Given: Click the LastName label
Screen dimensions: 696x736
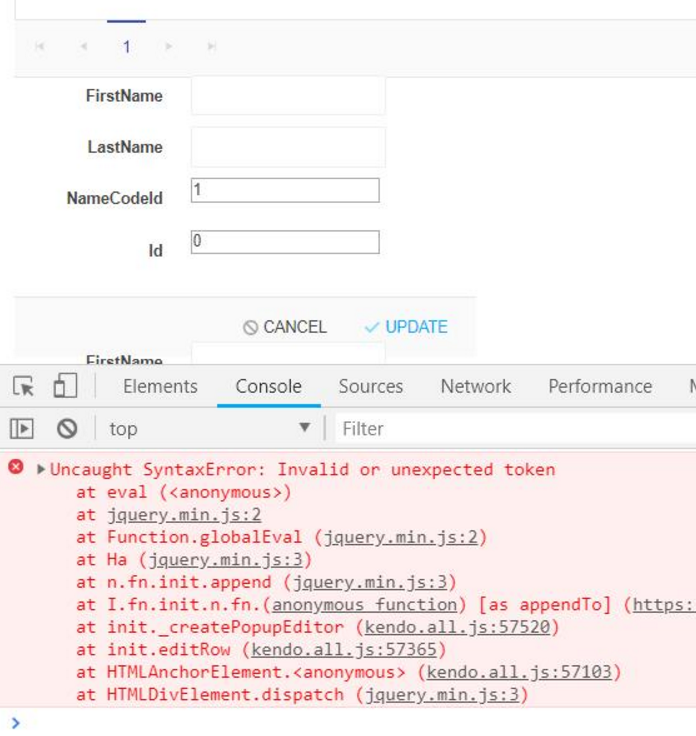Looking at the screenshot, I should click(125, 147).
